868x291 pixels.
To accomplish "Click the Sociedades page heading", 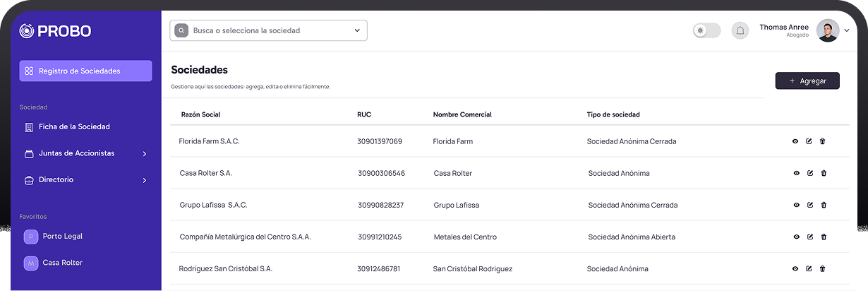I will tap(200, 70).
